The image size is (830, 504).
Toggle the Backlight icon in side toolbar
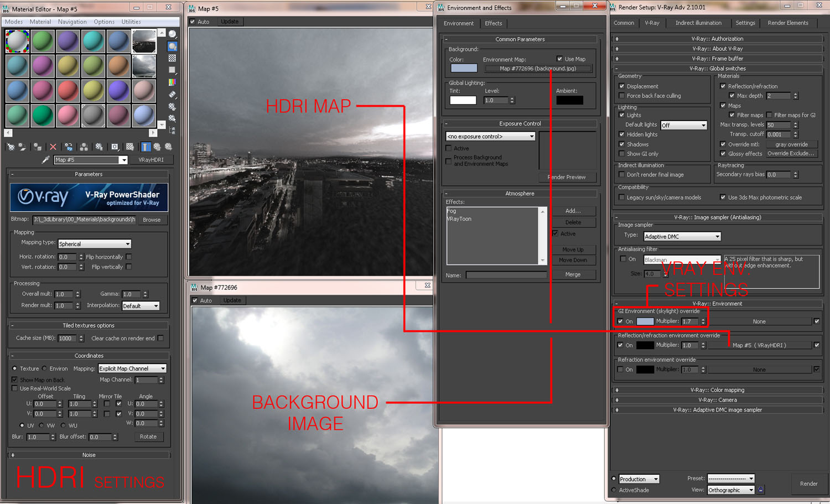[173, 46]
